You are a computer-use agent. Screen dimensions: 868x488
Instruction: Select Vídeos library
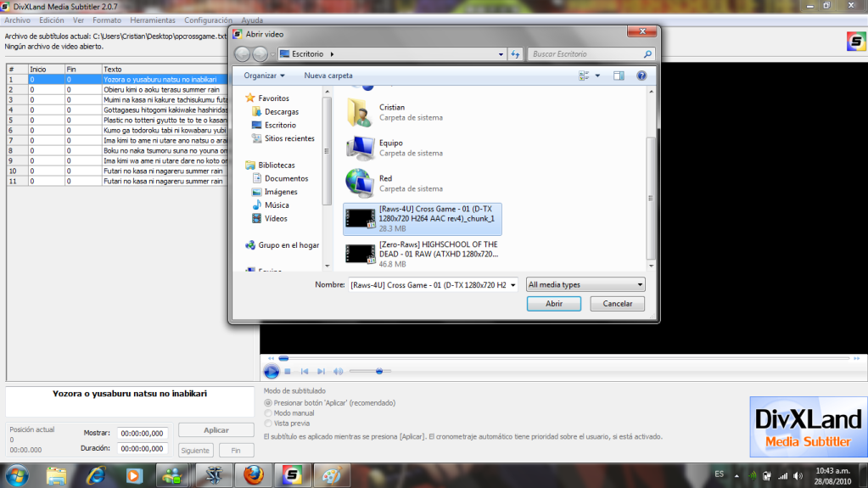[270, 218]
